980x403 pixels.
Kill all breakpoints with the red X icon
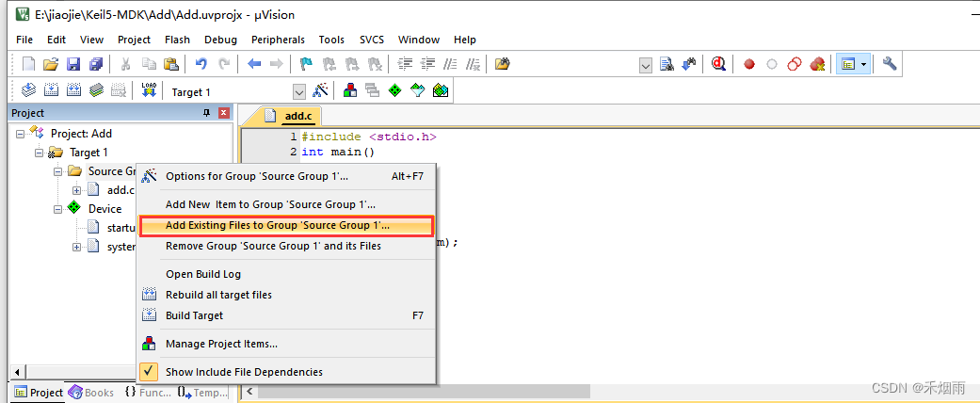tap(817, 64)
